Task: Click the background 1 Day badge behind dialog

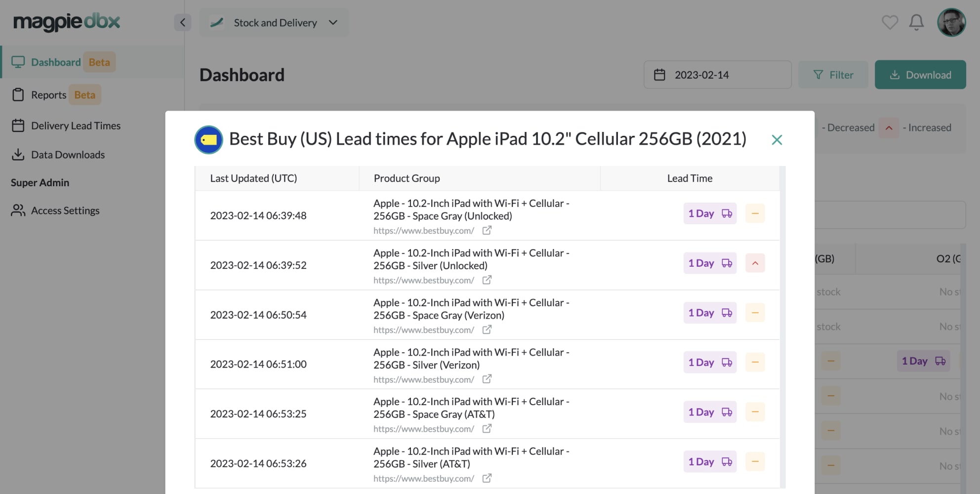Action: pyautogui.click(x=923, y=361)
